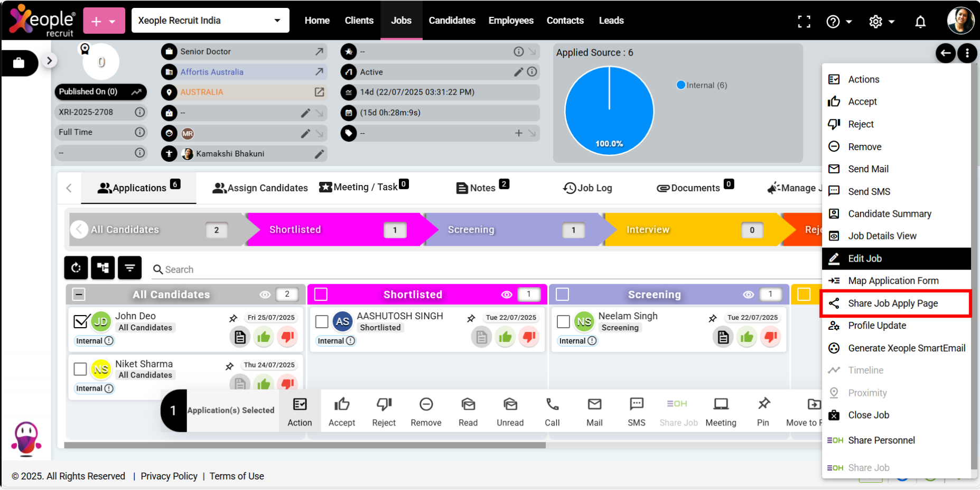980x490 pixels.
Task: Pin John Deo candidate card
Action: coord(233,318)
